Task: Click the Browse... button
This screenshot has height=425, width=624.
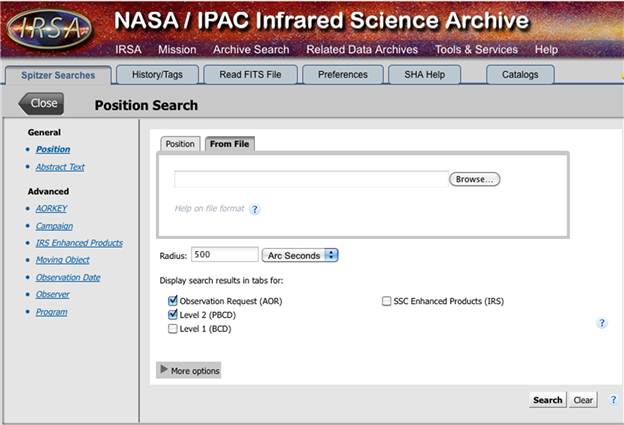Action: click(474, 179)
